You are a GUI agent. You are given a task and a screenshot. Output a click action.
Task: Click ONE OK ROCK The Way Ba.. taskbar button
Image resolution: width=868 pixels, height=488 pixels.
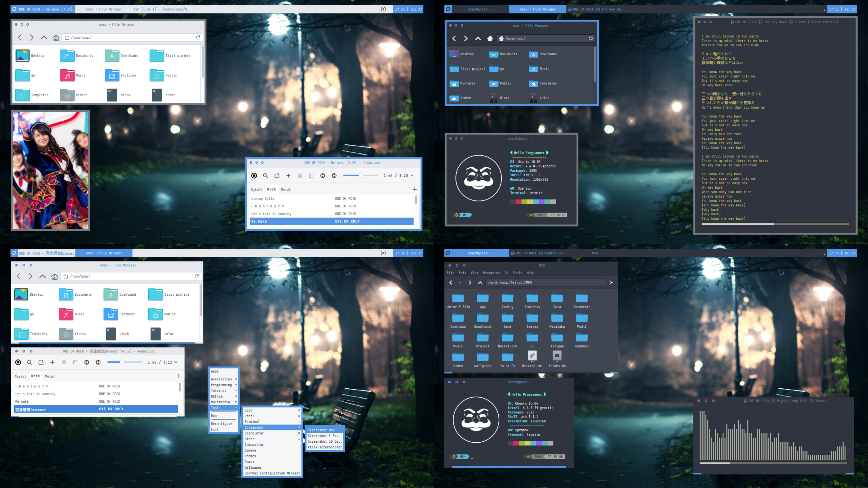tap(595, 9)
